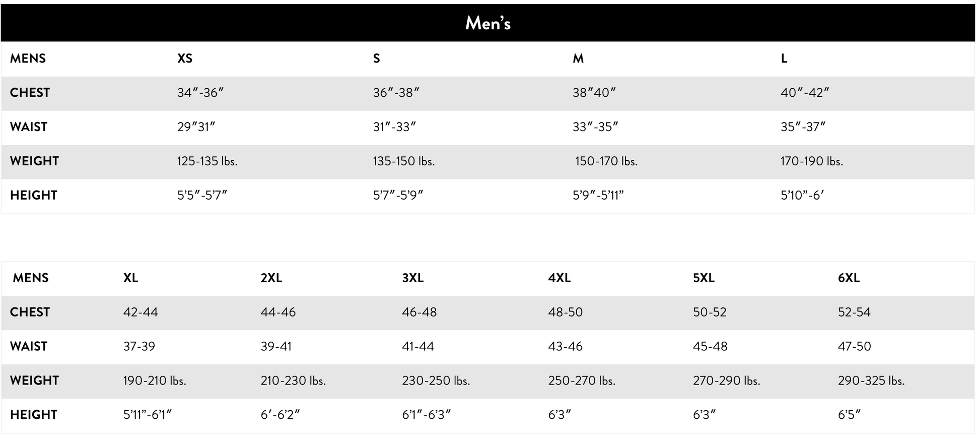980x443 pixels.
Task: Click the 4XL size column header
Action: coord(559,278)
